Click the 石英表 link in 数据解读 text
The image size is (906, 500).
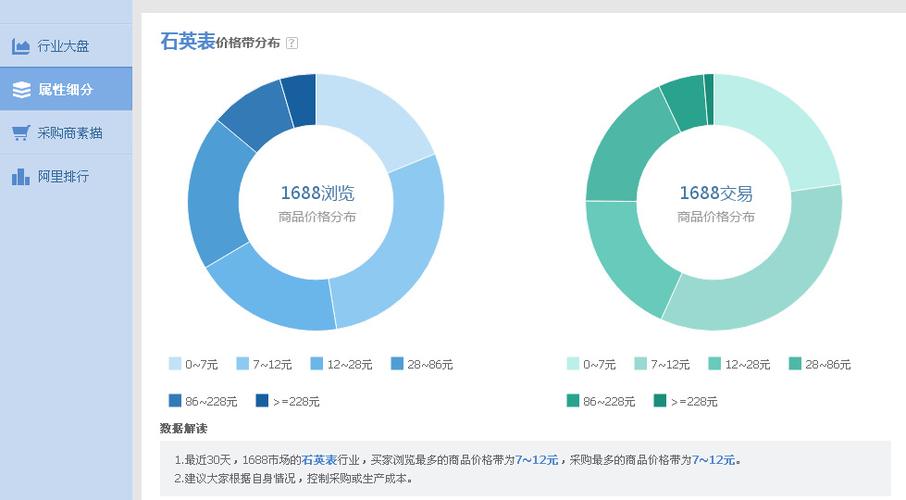[319, 460]
